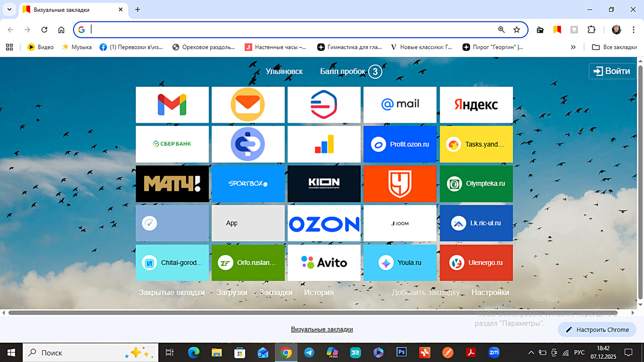
Task: Click the Визуальные закладки footer link
Action: coord(322,329)
